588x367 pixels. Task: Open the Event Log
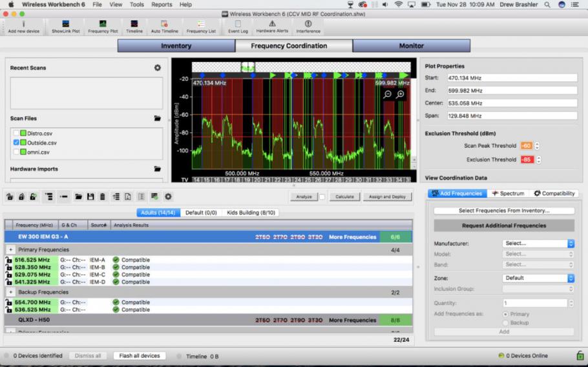coord(238,27)
